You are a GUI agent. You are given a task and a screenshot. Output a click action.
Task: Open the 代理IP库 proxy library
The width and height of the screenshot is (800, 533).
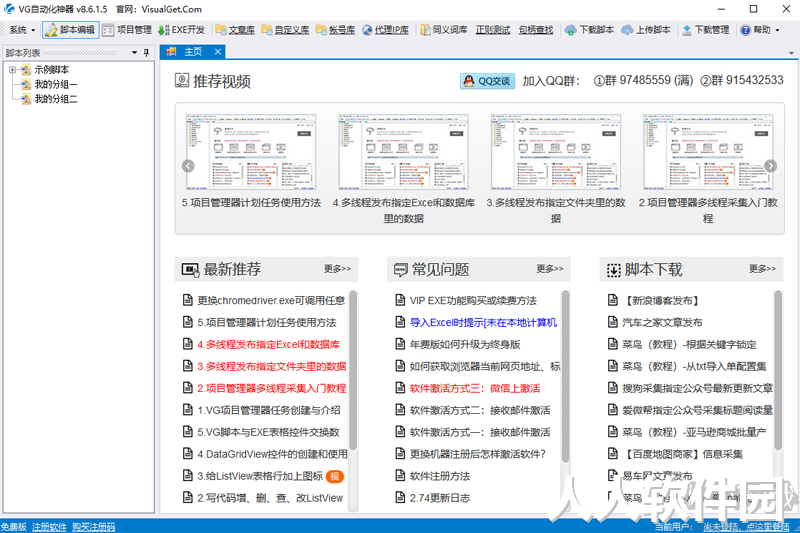click(386, 30)
